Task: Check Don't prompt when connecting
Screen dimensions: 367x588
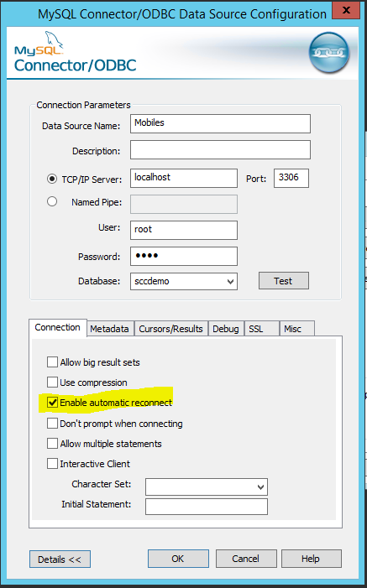Action: (52, 424)
